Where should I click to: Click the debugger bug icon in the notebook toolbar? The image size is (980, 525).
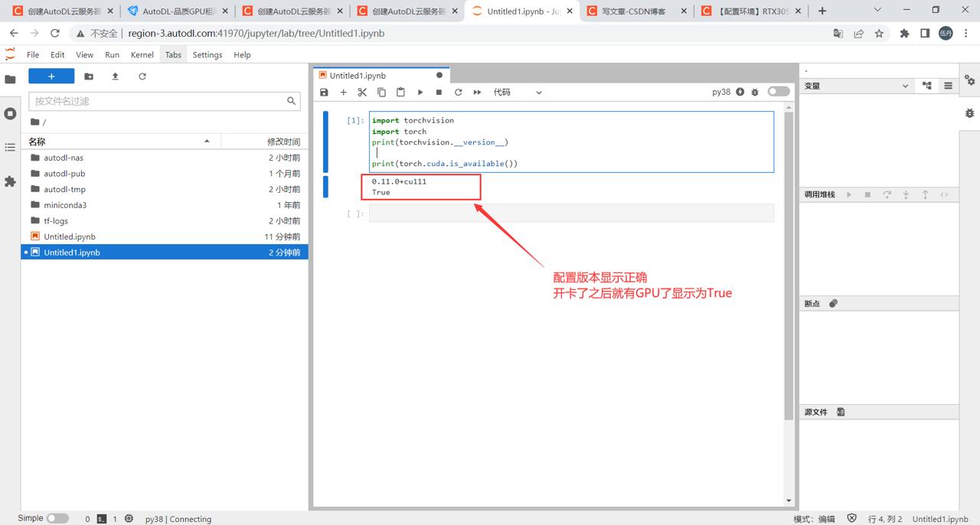point(755,92)
